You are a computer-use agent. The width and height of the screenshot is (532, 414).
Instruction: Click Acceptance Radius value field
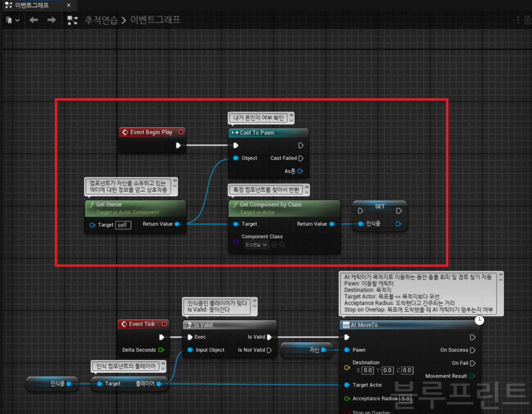click(406, 399)
